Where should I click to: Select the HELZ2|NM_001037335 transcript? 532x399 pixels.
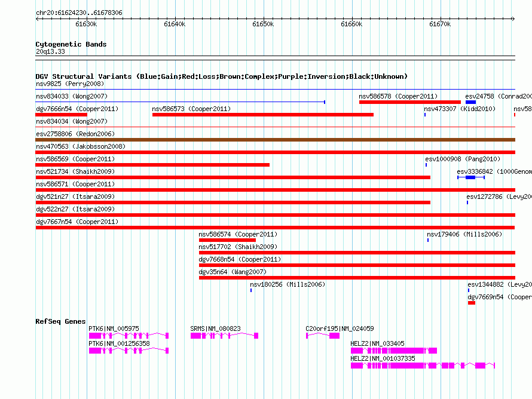(422, 366)
